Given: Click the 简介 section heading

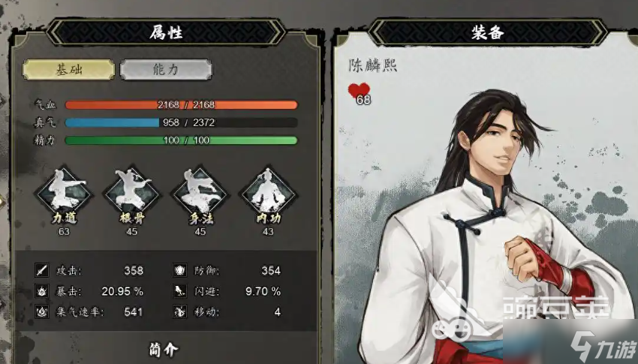Looking at the screenshot, I should 164,349.
